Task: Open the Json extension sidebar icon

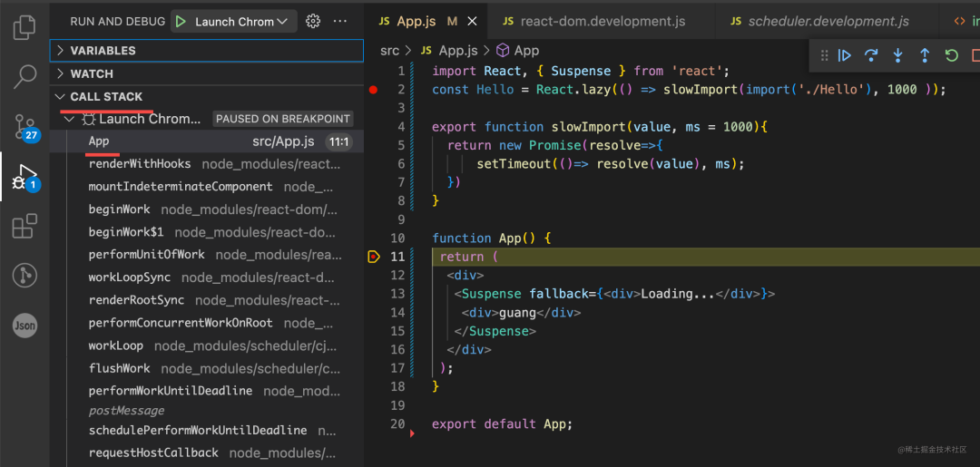Action: coord(24,325)
